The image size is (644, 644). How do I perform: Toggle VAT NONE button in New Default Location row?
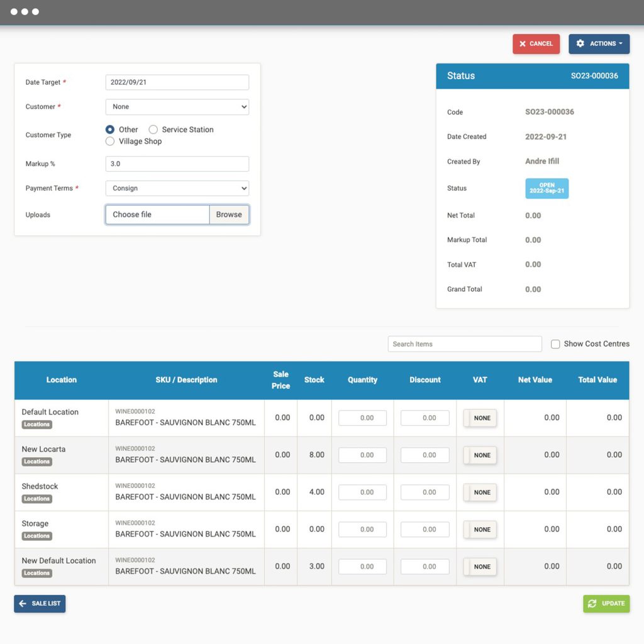coord(480,567)
